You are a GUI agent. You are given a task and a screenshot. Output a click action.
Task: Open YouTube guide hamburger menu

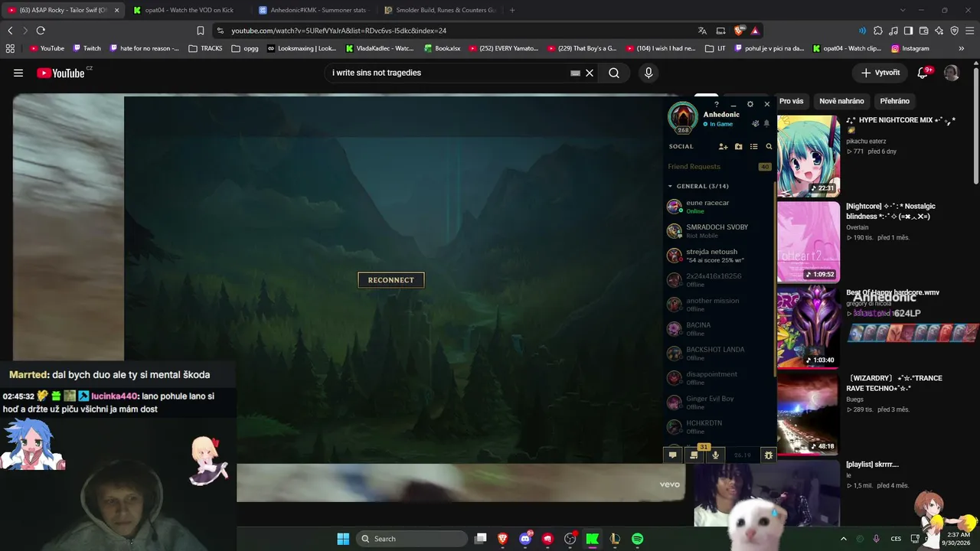(x=18, y=73)
